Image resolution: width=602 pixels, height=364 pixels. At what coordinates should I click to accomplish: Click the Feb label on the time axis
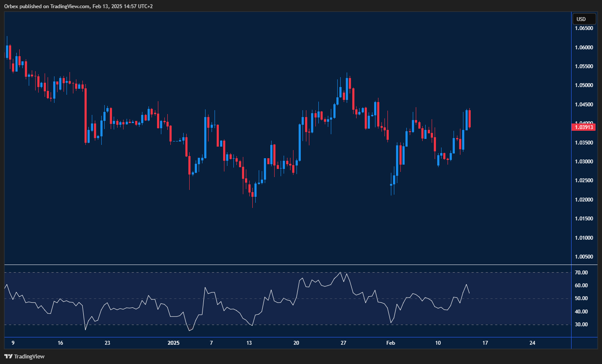pyautogui.click(x=390, y=343)
